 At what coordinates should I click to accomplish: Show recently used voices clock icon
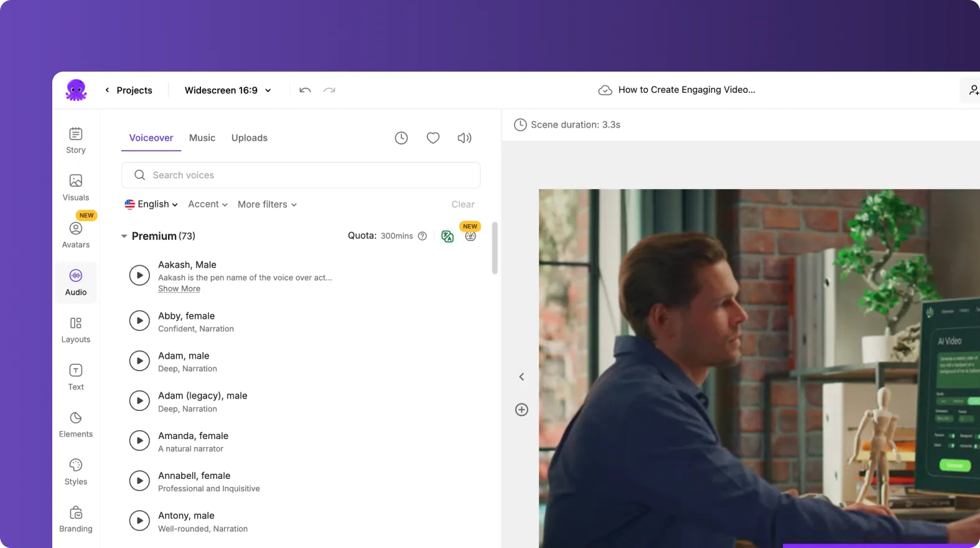401,138
